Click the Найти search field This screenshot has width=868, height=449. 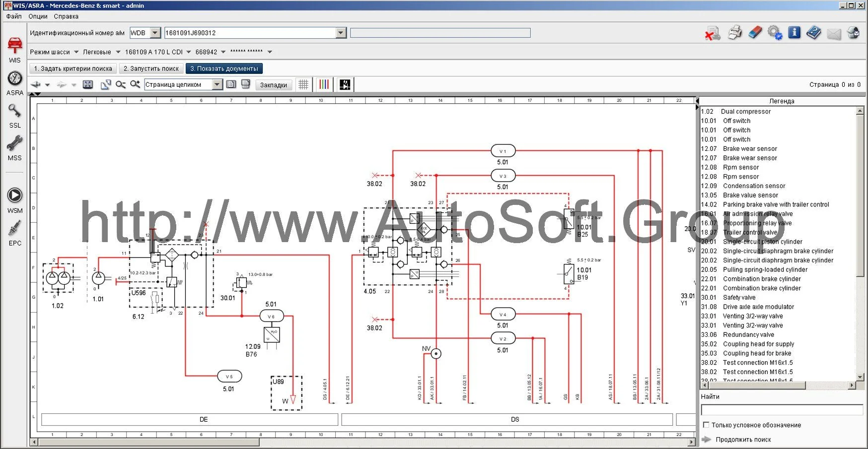coord(782,410)
